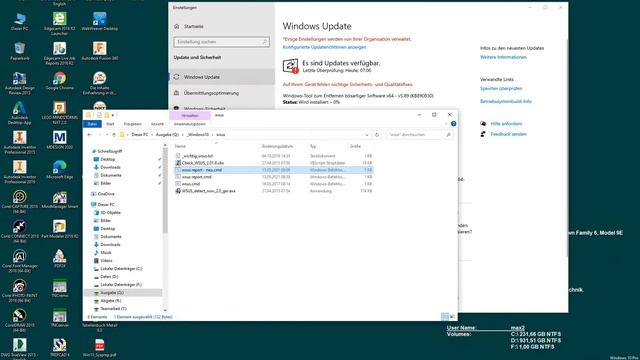
Task: Expand breadcrumb chevron after _Windows10
Action: (213, 135)
